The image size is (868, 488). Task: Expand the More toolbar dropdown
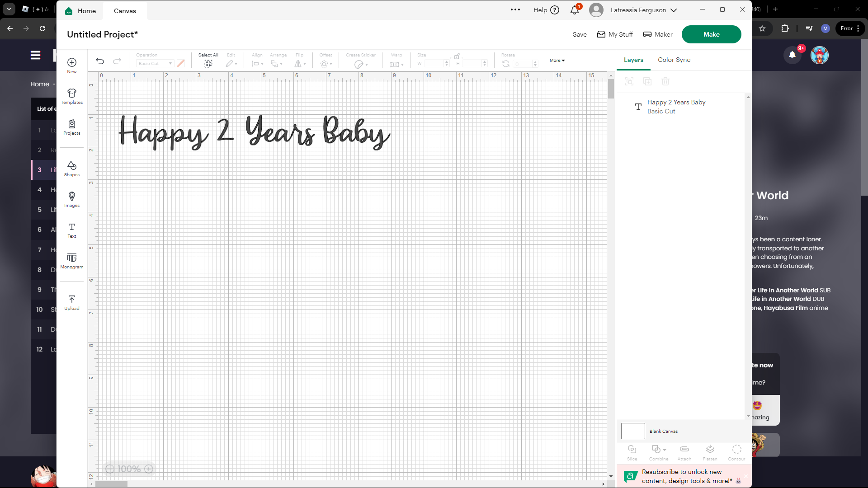pyautogui.click(x=557, y=60)
